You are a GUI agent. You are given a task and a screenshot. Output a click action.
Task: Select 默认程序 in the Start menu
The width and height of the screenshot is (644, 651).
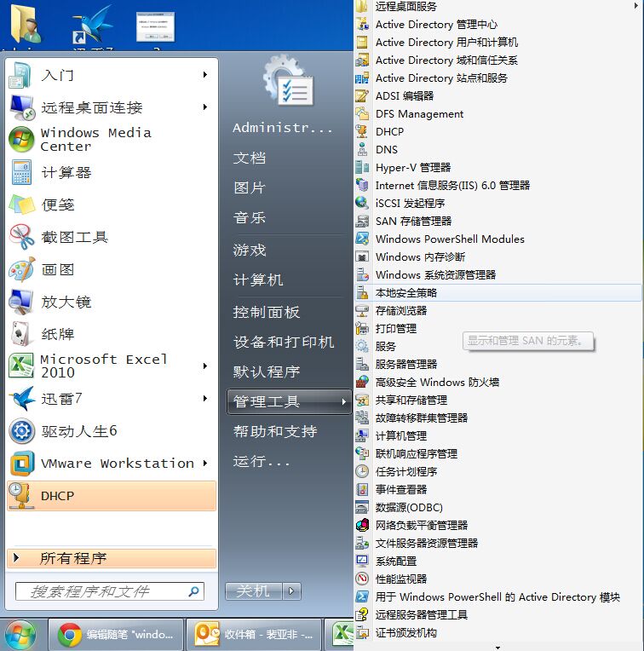tap(266, 372)
